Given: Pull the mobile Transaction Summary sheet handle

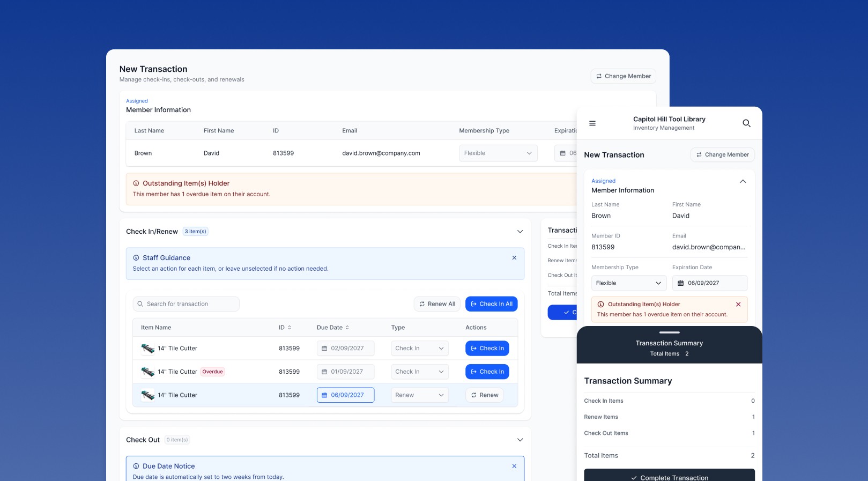Looking at the screenshot, I should 669,332.
